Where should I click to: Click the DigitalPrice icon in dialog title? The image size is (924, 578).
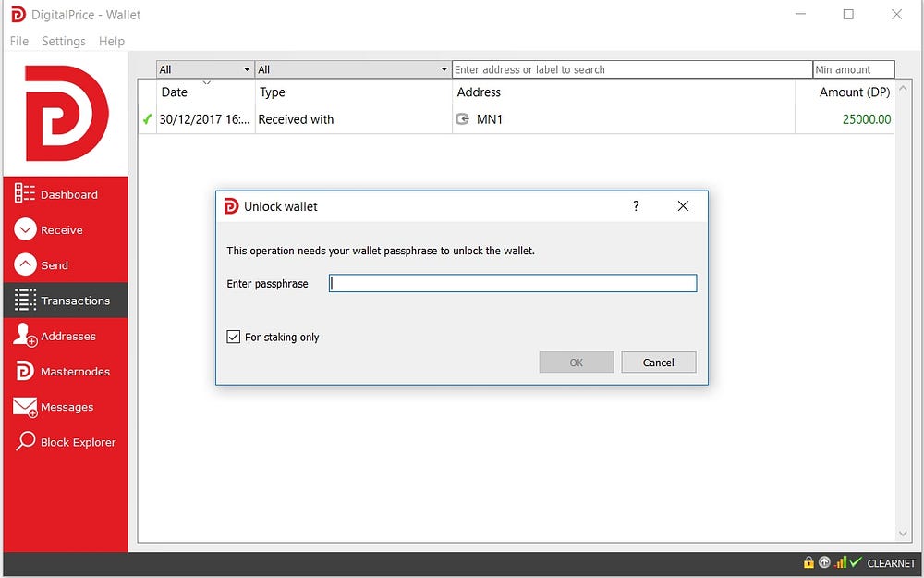point(231,206)
